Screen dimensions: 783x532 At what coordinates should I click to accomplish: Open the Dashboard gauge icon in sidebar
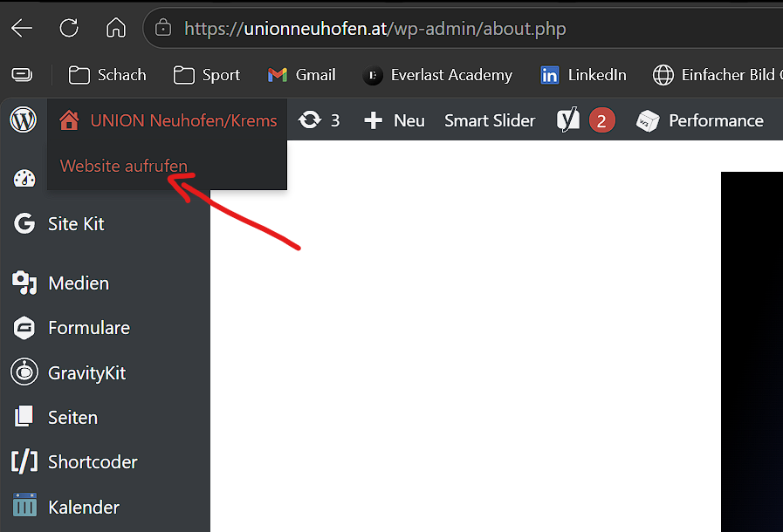(24, 179)
